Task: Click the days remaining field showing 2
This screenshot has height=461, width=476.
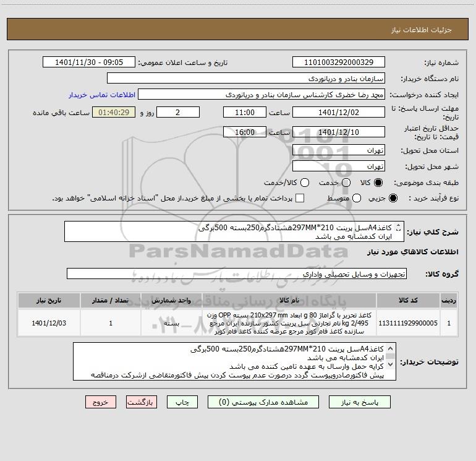Action: click(x=178, y=112)
